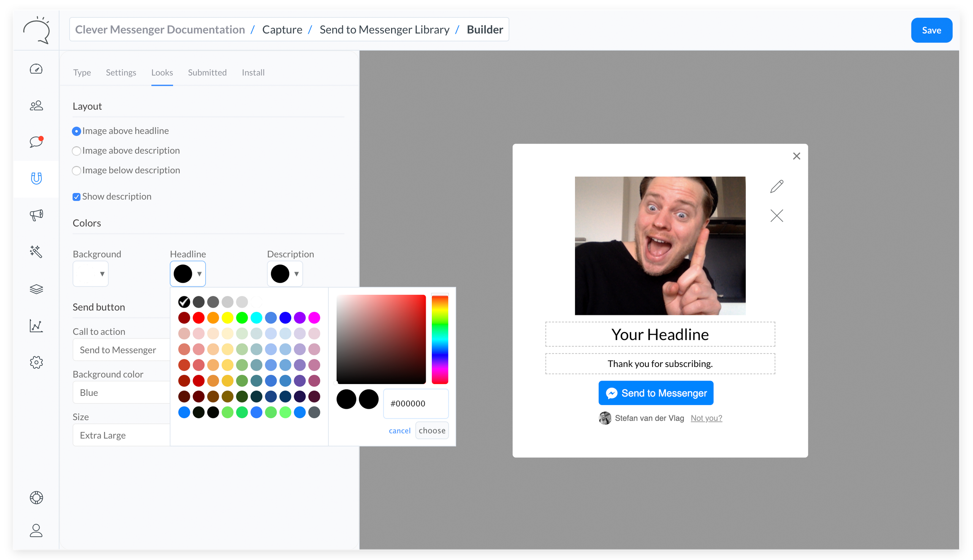This screenshot has height=560, width=973.
Task: Select Image below description radio option
Action: tap(76, 170)
